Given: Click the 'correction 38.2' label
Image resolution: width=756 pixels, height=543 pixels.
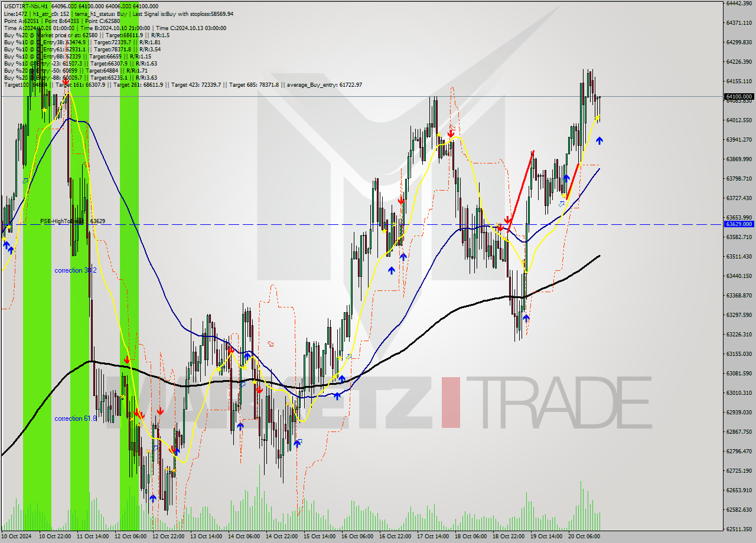Looking at the screenshot, I should coord(76,270).
